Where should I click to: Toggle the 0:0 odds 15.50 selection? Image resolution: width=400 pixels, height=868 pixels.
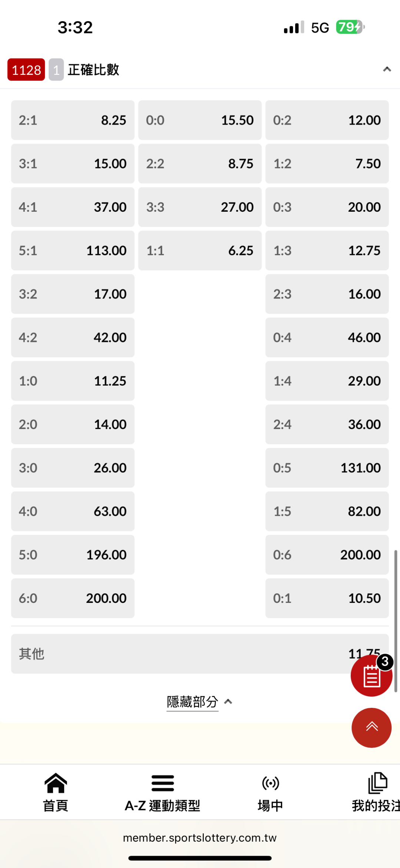200,120
